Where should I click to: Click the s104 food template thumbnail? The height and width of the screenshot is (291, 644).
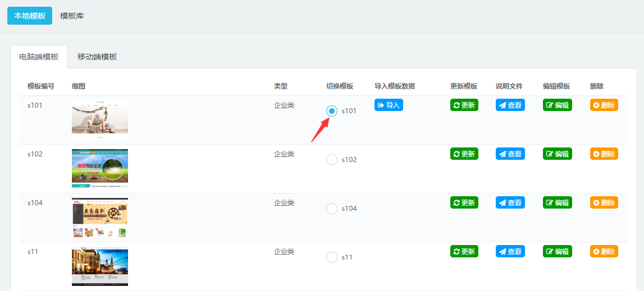point(100,218)
